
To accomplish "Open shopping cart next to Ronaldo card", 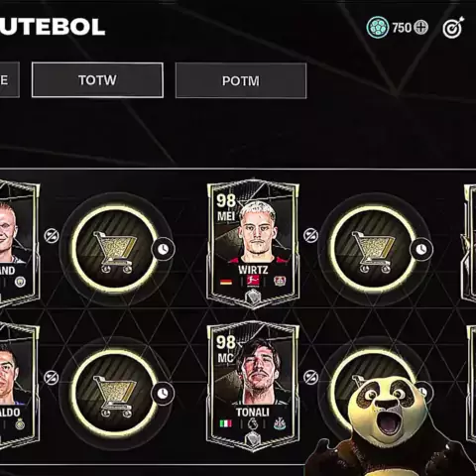I will (115, 393).
